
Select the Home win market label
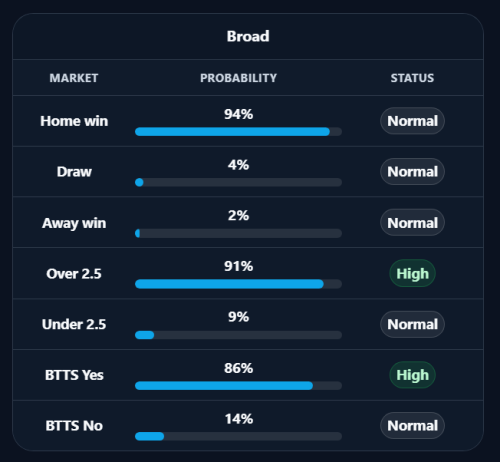pyautogui.click(x=74, y=121)
